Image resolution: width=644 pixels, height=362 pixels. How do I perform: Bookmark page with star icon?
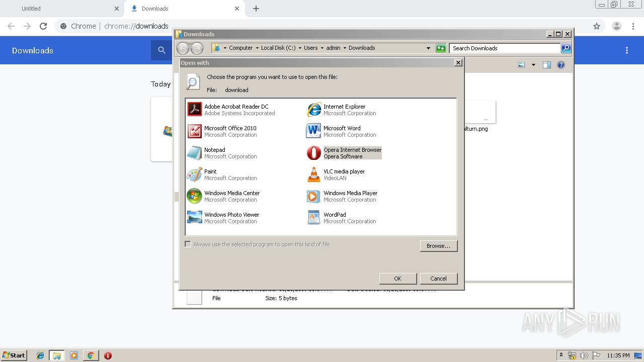click(597, 26)
